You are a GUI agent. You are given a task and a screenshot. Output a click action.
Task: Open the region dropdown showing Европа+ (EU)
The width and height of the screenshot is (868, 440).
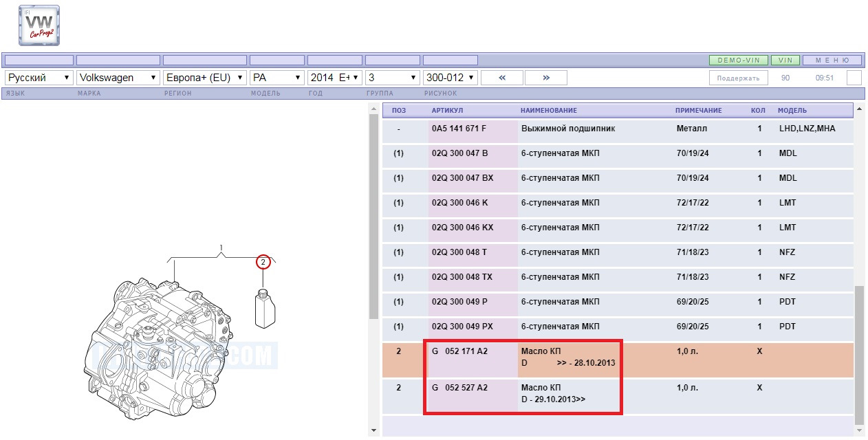204,78
